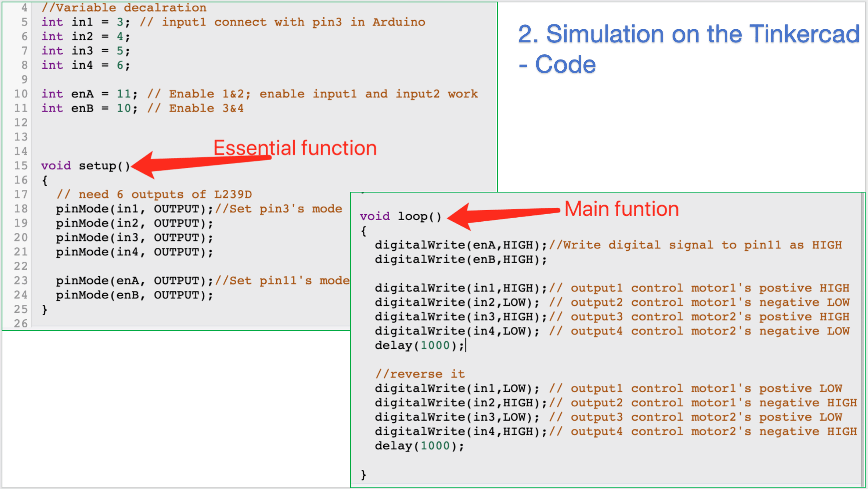Click the comment "output2 control motor1's negative HIGH"
Viewport: 868px width, 489px height.
pyautogui.click(x=714, y=403)
